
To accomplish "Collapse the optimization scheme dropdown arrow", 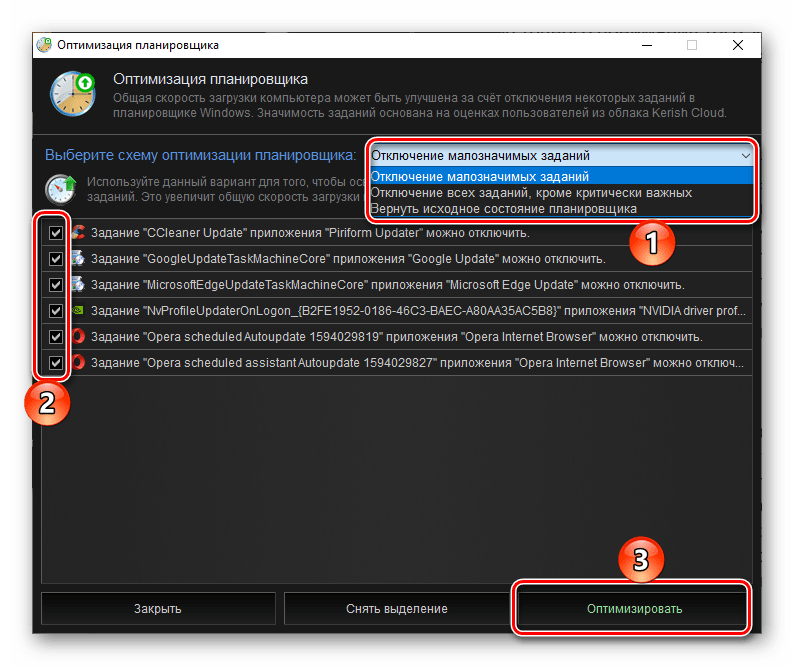I will point(745,156).
